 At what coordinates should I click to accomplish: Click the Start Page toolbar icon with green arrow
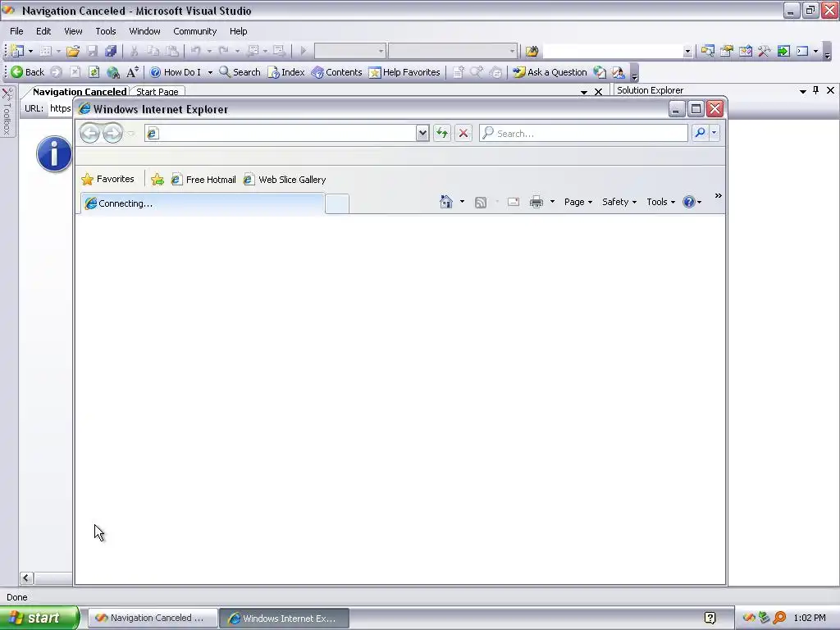click(x=783, y=51)
